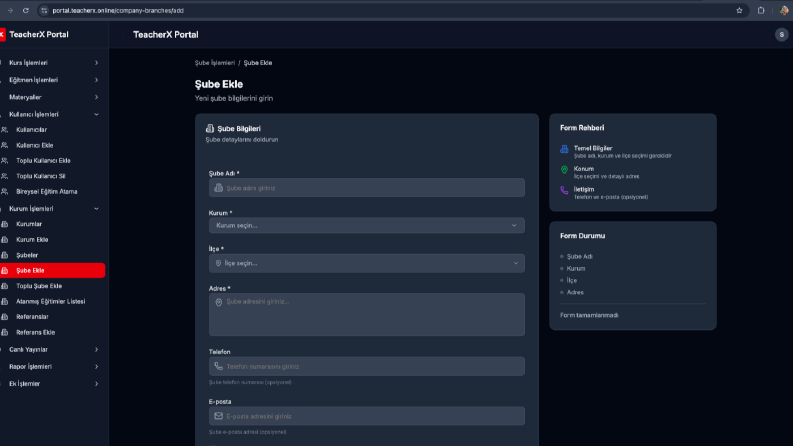Click 'Yeni şube bilgilerini girin' subtitle
The image size is (793, 446).
[x=234, y=98]
